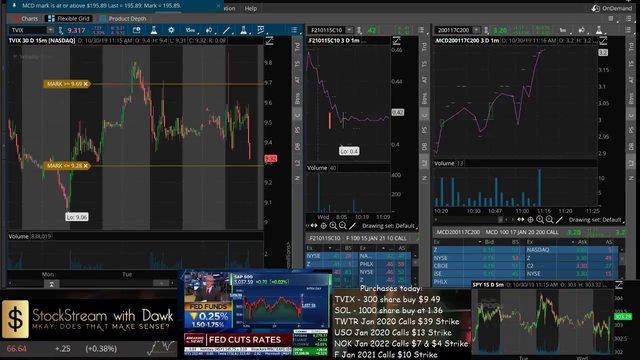The image size is (640, 360).
Task: Remove the MARK <= 9.28 alert line
Action: pyautogui.click(x=85, y=166)
